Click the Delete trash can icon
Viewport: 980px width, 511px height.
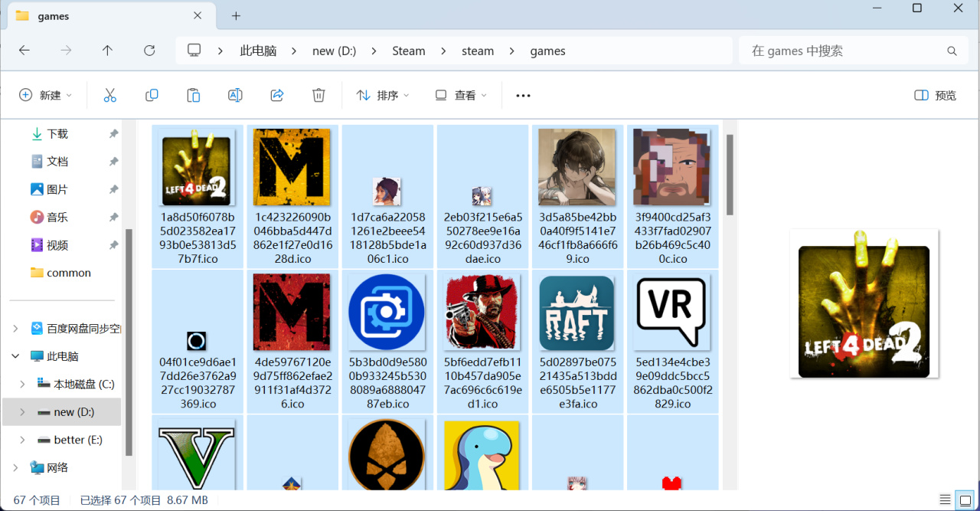[318, 95]
